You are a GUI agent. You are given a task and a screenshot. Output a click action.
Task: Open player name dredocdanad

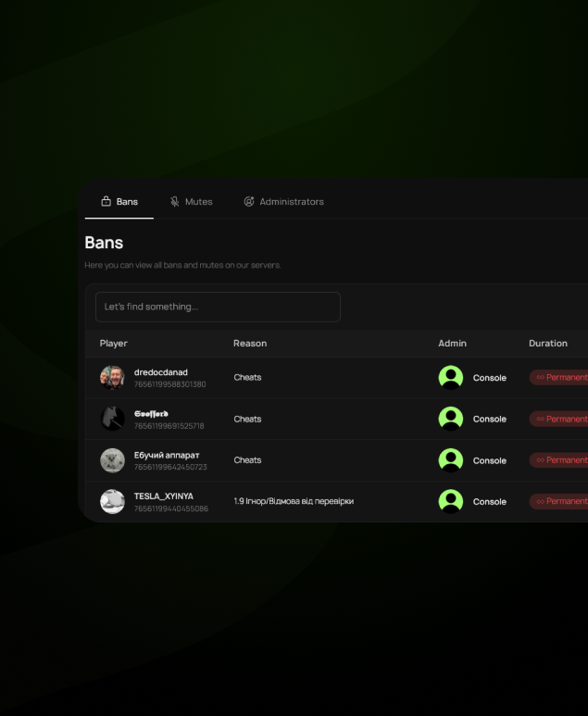click(161, 372)
